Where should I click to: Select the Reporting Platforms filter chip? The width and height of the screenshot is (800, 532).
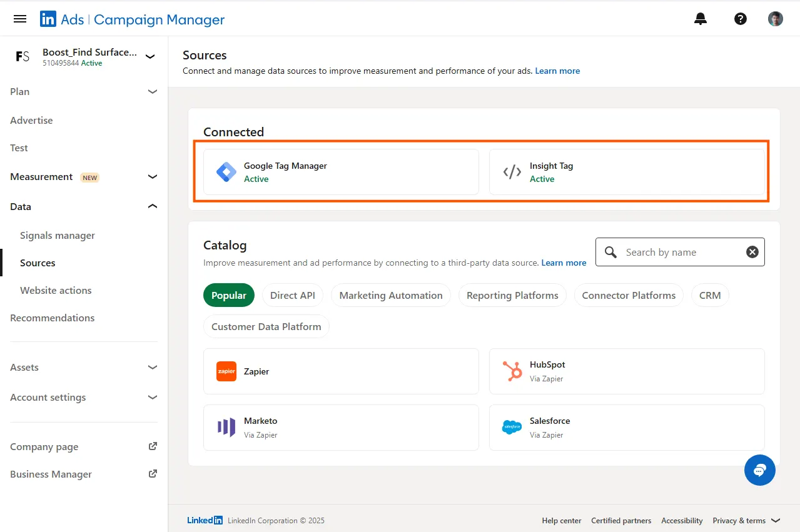[x=512, y=295]
